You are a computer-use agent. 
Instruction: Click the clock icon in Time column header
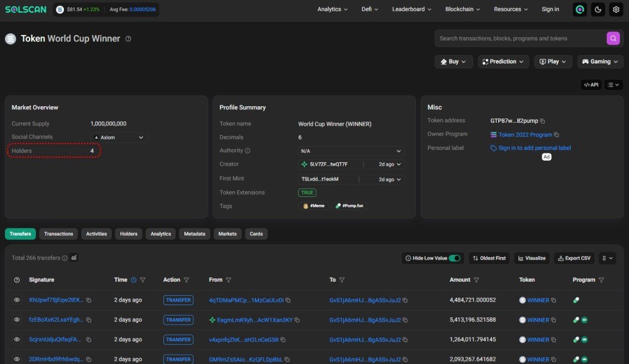coord(133,280)
